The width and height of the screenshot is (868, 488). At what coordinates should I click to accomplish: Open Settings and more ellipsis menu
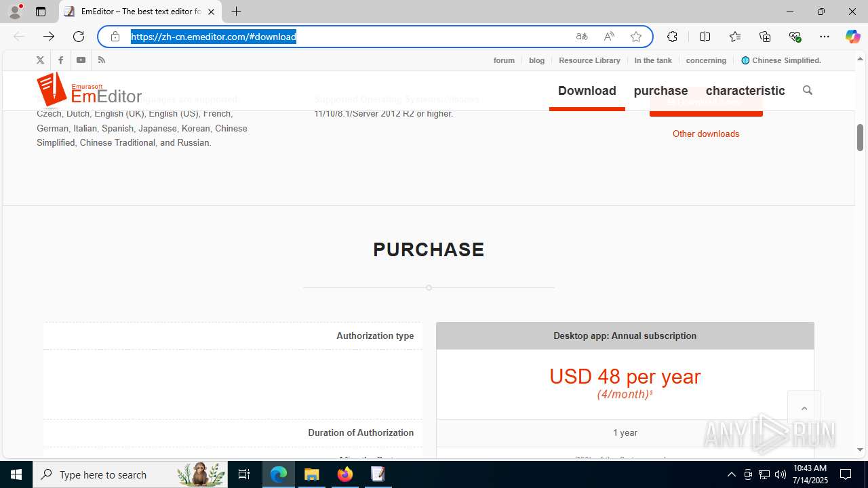[x=825, y=37]
